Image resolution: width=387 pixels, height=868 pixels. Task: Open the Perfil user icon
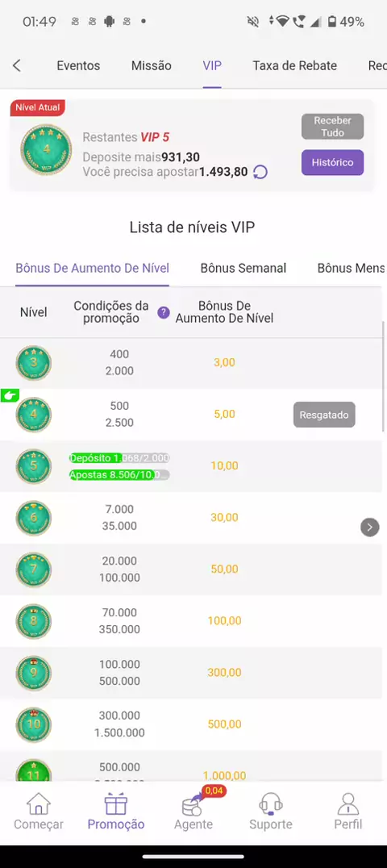[x=347, y=803]
